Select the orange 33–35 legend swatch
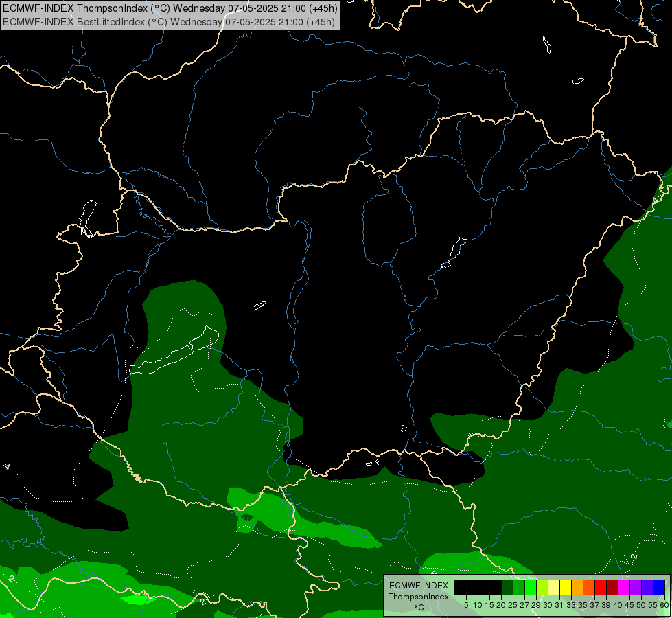672x618 pixels. click(x=577, y=588)
